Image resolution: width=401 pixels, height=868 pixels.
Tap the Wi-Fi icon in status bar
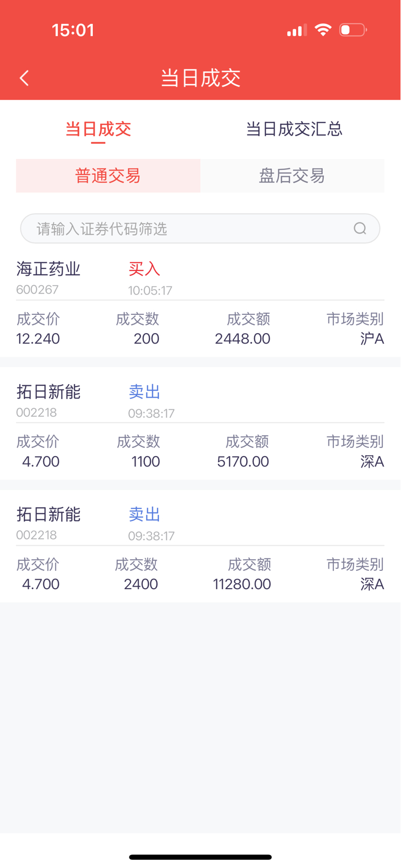[323, 30]
